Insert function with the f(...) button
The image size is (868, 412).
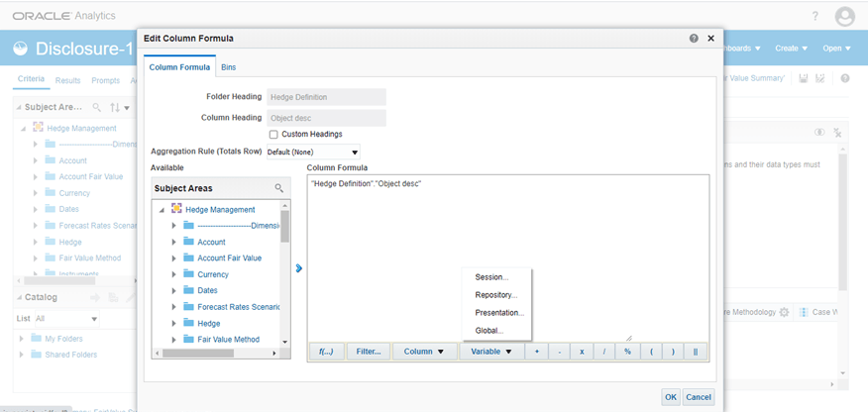click(x=326, y=352)
